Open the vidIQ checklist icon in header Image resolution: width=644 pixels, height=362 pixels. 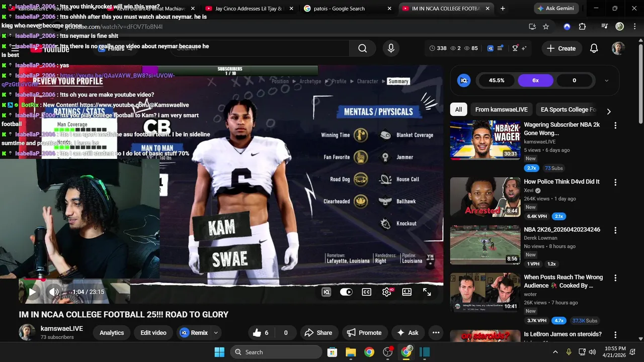(x=500, y=48)
